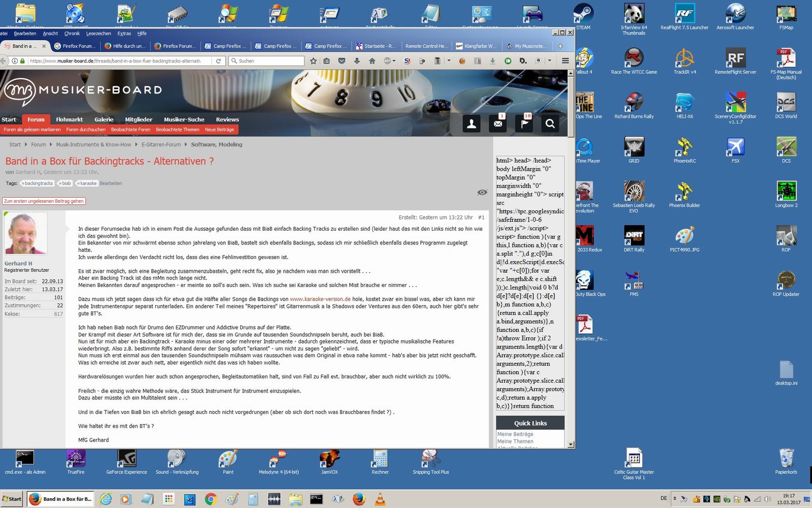Toggle the thread watch eye icon

pos(482,192)
